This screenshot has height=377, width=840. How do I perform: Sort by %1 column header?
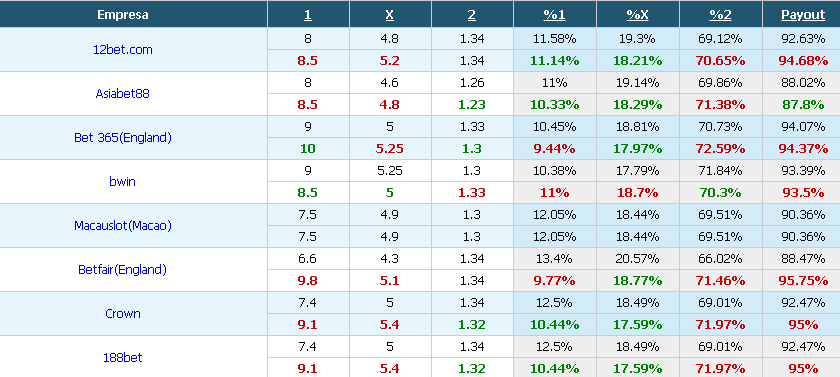point(554,15)
